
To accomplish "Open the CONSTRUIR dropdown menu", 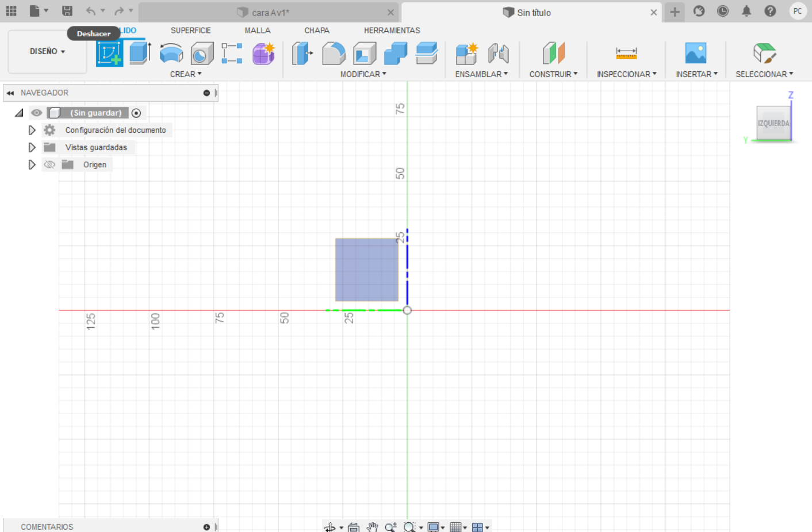I will click(553, 74).
